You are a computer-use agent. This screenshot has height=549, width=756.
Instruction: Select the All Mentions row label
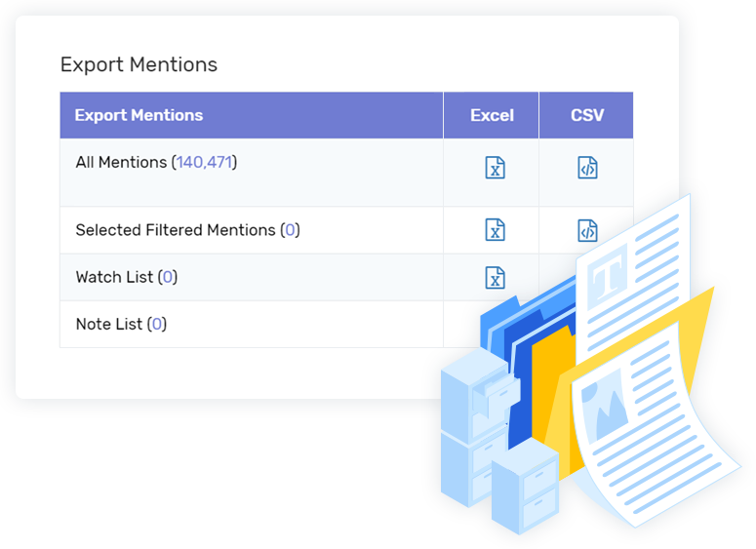pyautogui.click(x=121, y=163)
